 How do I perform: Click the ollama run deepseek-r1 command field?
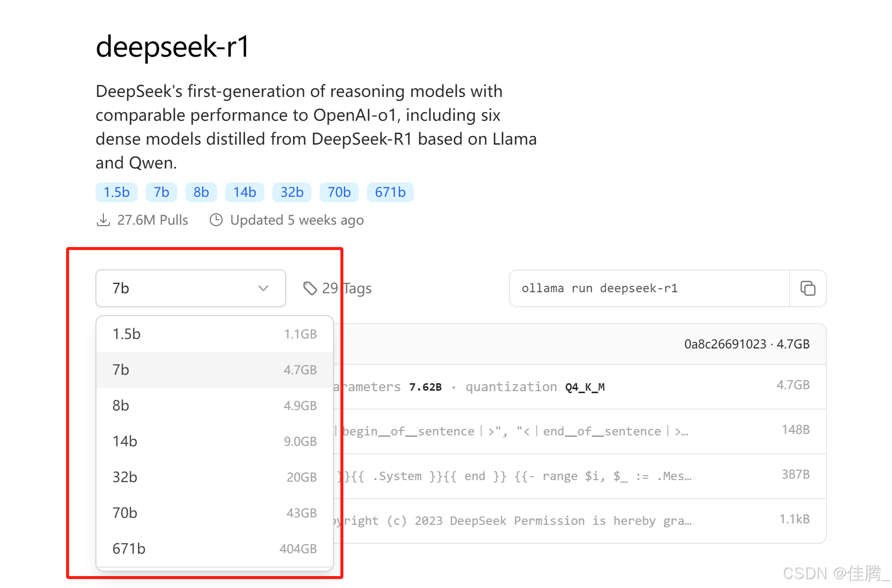[649, 288]
